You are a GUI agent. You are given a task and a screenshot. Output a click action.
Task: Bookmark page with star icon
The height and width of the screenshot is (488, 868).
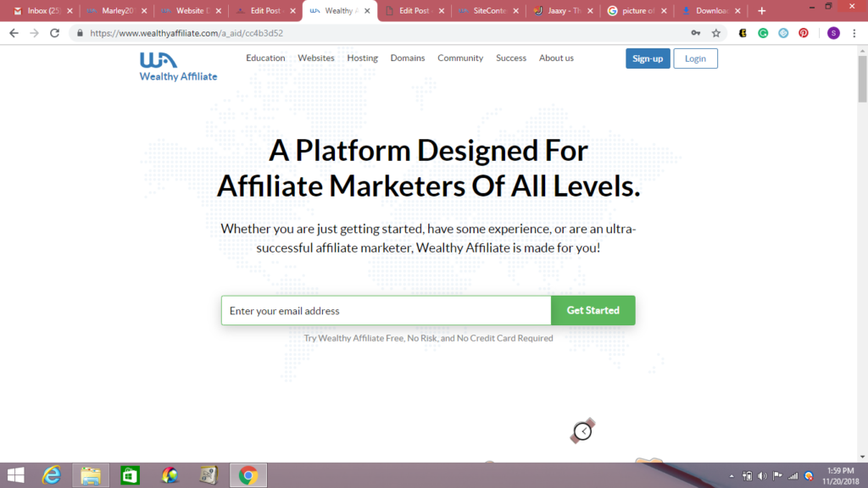tap(716, 33)
